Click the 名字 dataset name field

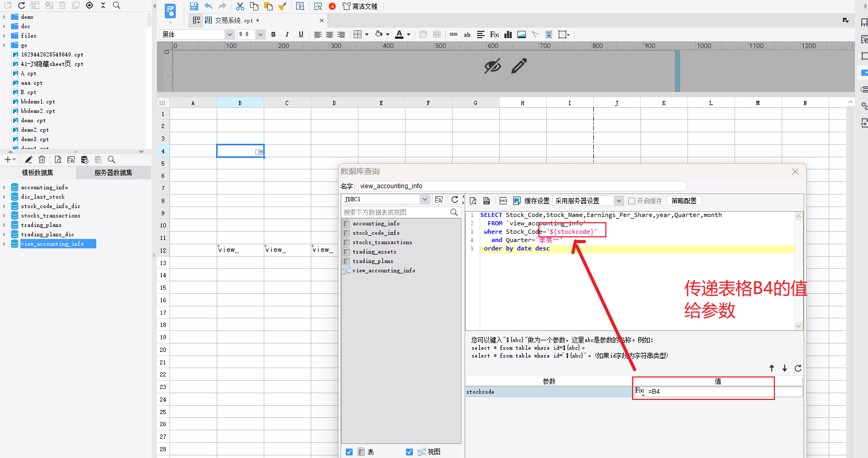[522, 186]
